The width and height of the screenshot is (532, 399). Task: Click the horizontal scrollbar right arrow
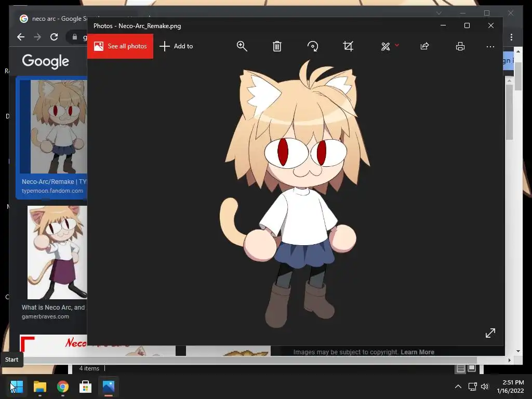click(x=509, y=361)
